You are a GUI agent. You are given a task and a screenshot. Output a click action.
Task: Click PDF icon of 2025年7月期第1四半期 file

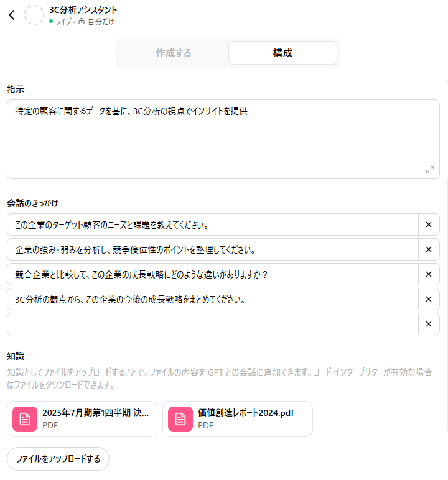(25, 419)
